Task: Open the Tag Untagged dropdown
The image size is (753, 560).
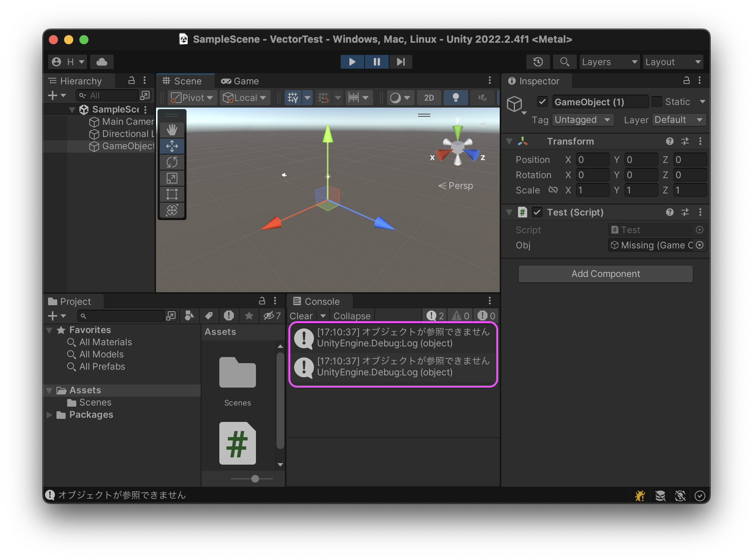Action: tap(582, 120)
